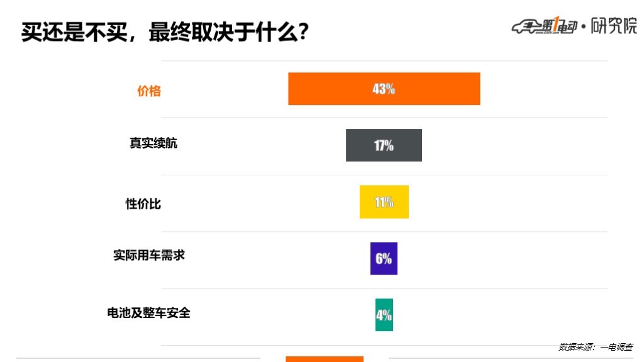Click the 4% value text
The width and height of the screenshot is (644, 362).
click(x=384, y=315)
